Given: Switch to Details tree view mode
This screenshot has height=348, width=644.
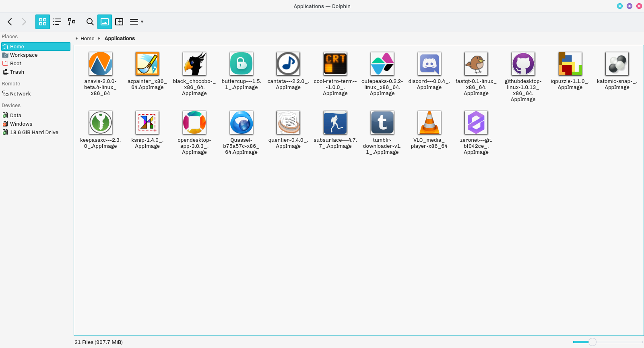Looking at the screenshot, I should click(x=72, y=22).
